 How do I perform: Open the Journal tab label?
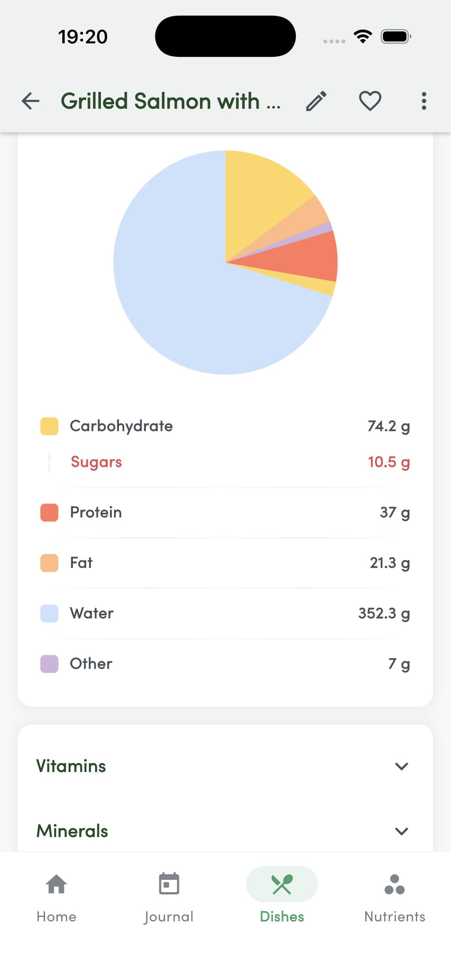point(169,917)
